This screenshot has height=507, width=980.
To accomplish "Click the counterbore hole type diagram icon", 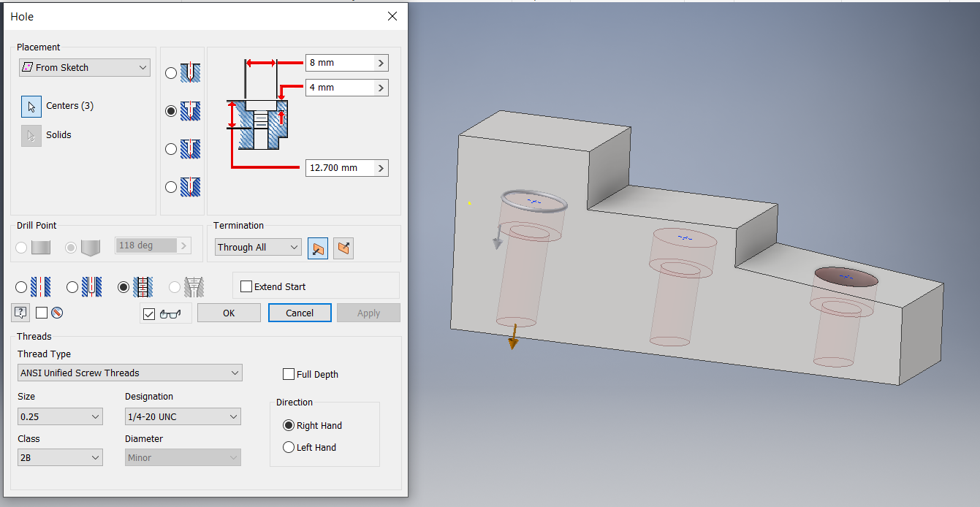I will coord(190,111).
